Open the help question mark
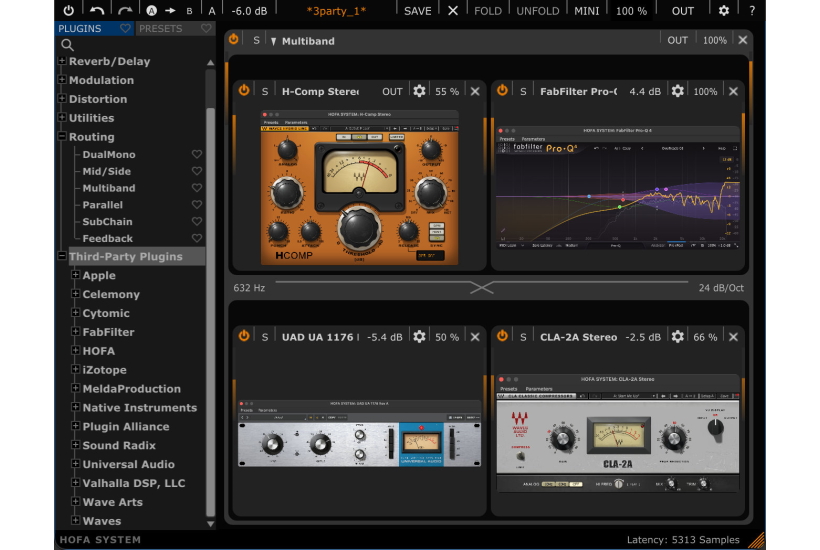Image resolution: width=820 pixels, height=550 pixels. pos(752,10)
